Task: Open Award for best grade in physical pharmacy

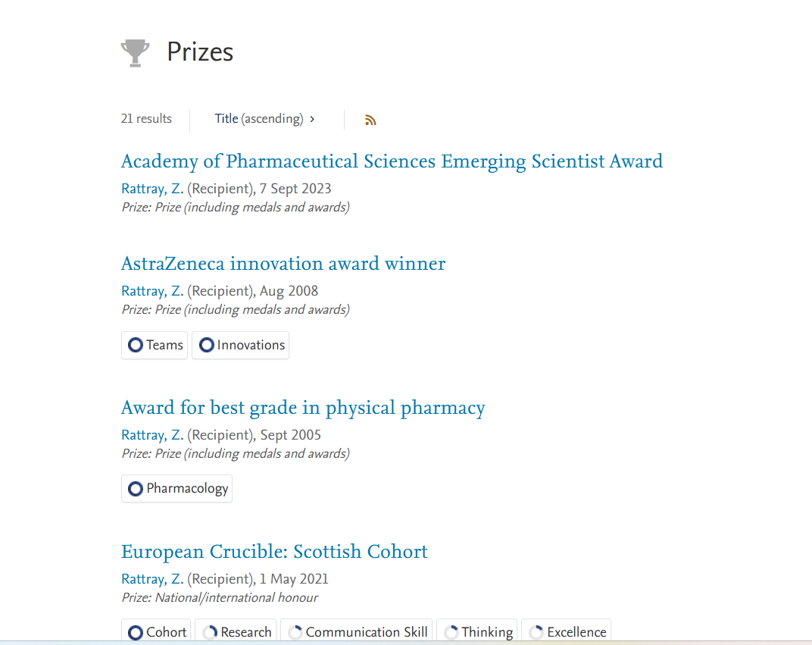Action: 303,408
